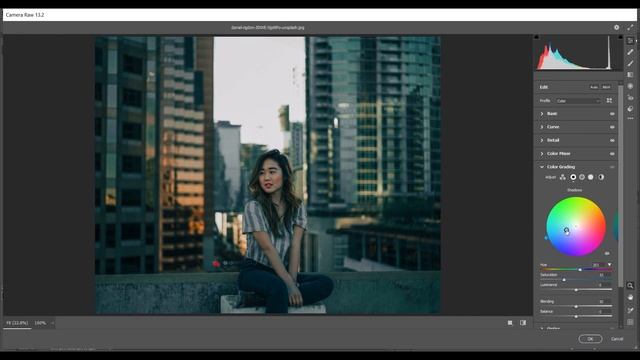Select the 3-way color wheels adjust mode
Screen dimensions: 640x360
[563, 177]
